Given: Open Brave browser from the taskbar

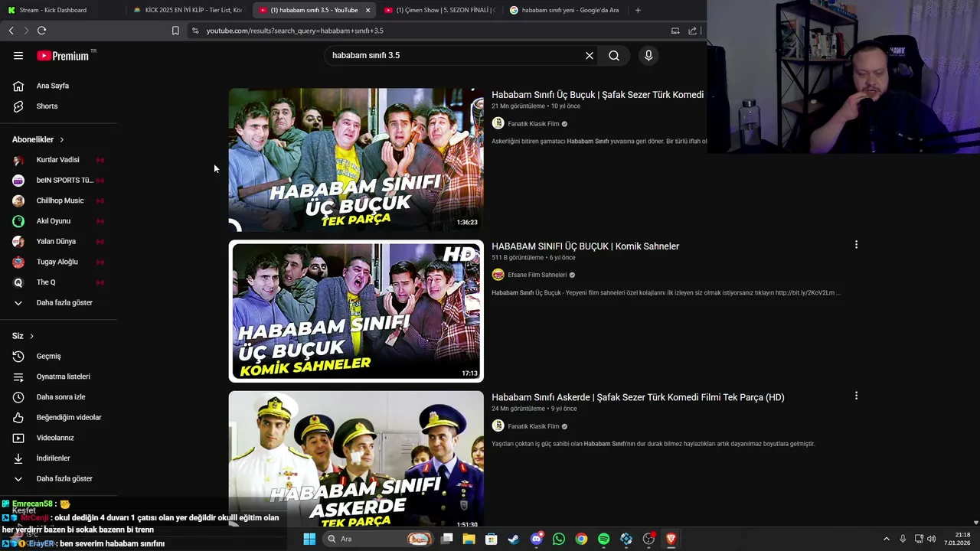Looking at the screenshot, I should 671,539.
